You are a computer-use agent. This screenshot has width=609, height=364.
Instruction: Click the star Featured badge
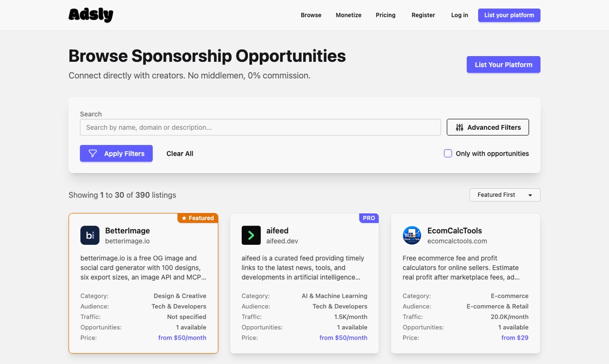(198, 218)
